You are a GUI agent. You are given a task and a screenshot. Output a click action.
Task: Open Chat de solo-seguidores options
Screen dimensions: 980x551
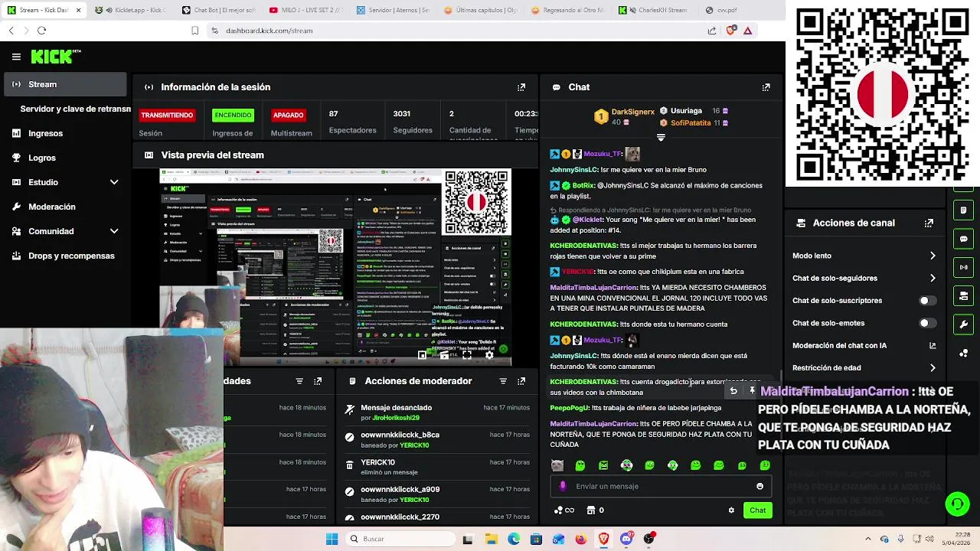point(864,279)
